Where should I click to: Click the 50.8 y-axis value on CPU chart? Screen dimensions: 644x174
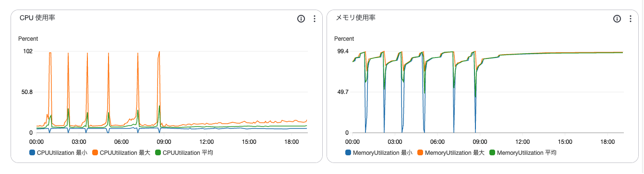click(x=26, y=92)
